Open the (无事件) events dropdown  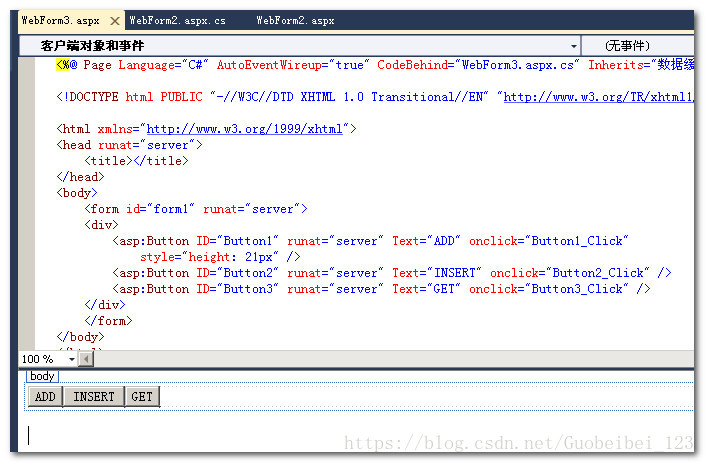click(x=638, y=45)
